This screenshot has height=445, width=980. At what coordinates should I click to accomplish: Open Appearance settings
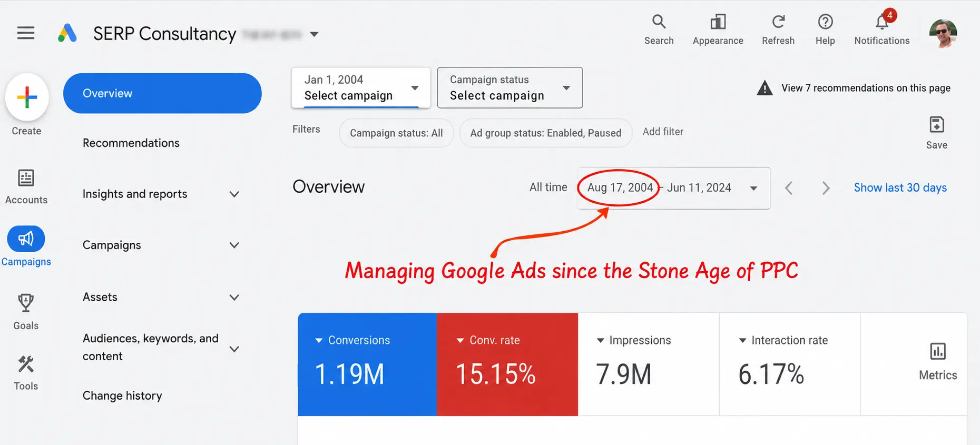click(718, 29)
